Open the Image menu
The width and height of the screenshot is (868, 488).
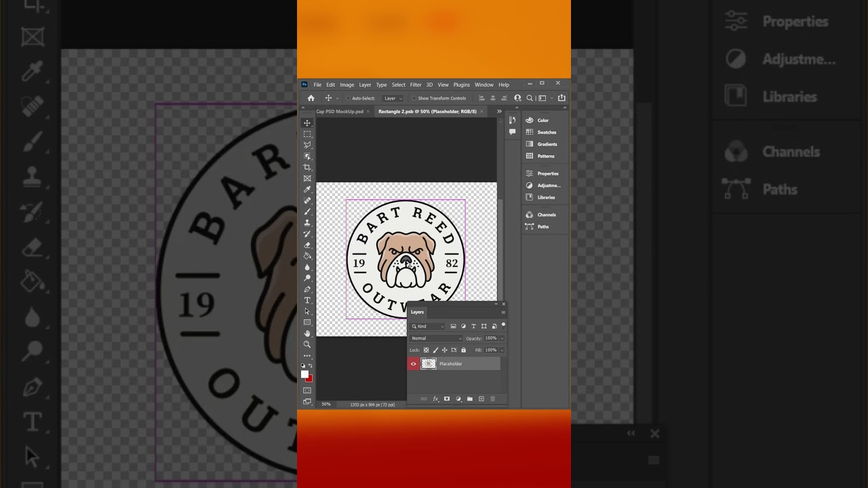[347, 85]
